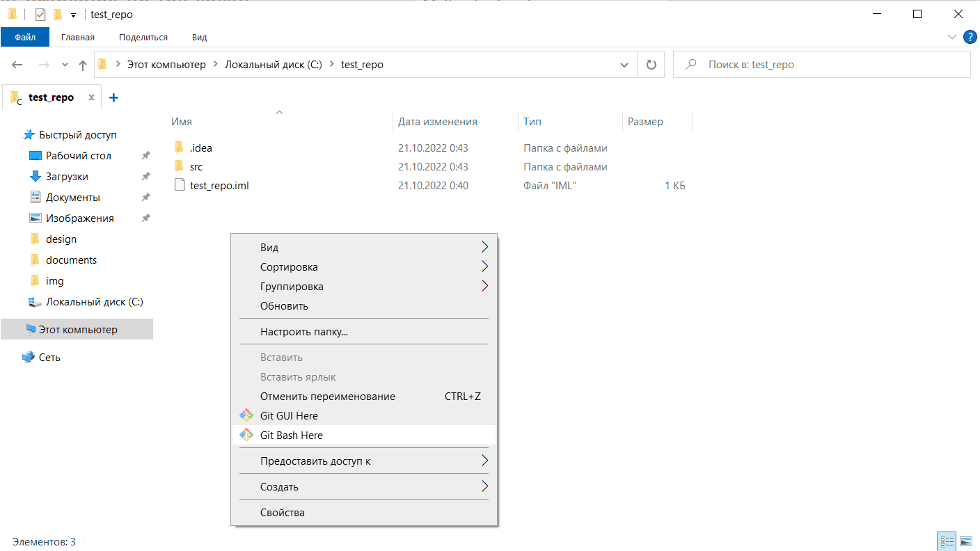Click Локальный диск (C:) in address breadcrumb

(273, 65)
